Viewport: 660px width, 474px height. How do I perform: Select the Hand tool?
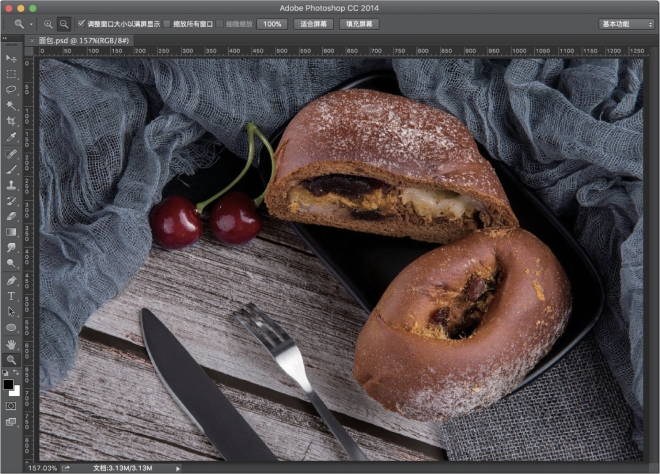point(11,345)
